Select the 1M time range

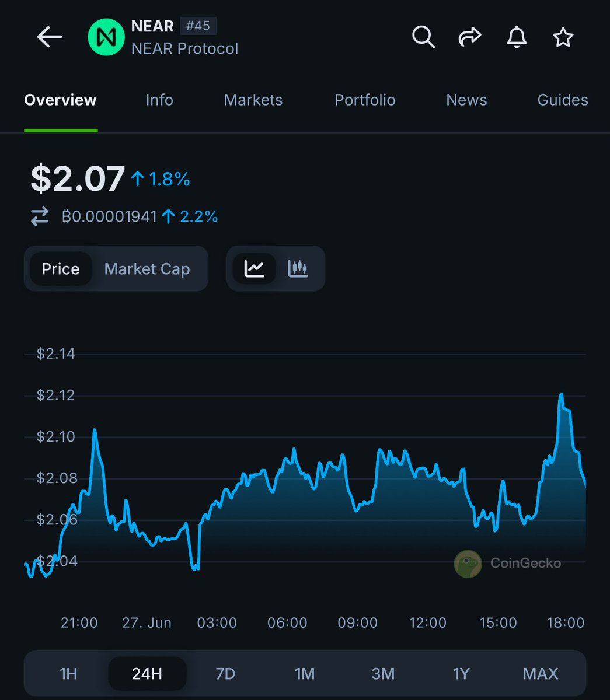tap(305, 674)
